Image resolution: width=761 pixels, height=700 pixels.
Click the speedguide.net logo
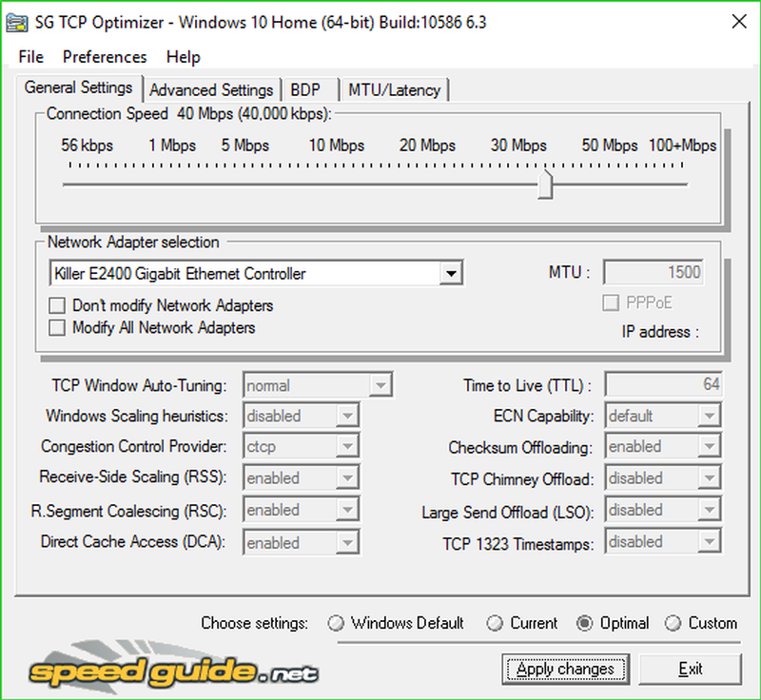(173, 668)
